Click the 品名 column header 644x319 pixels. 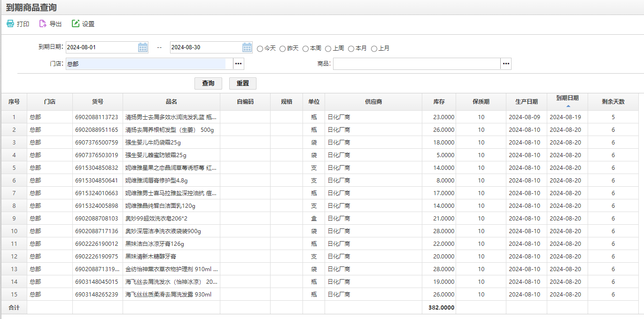tap(171, 102)
